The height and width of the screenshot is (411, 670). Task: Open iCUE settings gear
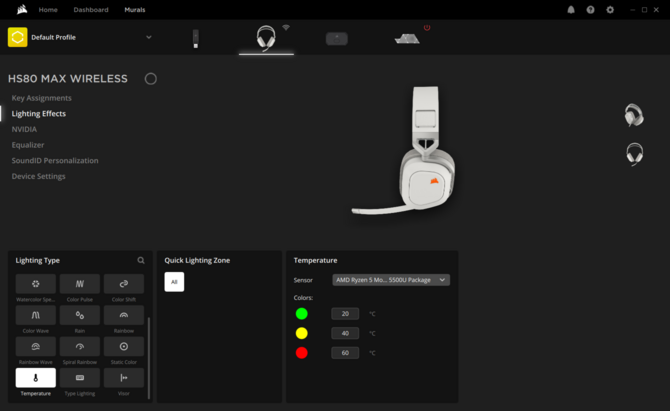[610, 9]
